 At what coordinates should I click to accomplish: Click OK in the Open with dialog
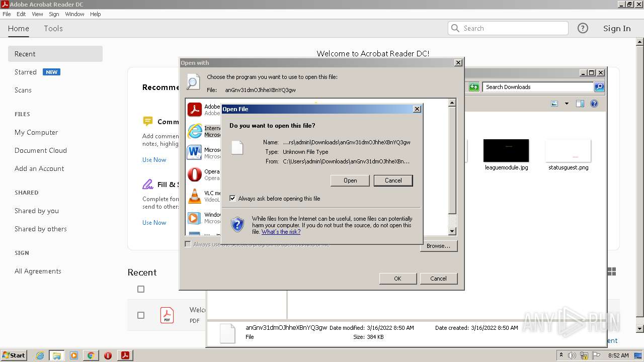(x=397, y=279)
